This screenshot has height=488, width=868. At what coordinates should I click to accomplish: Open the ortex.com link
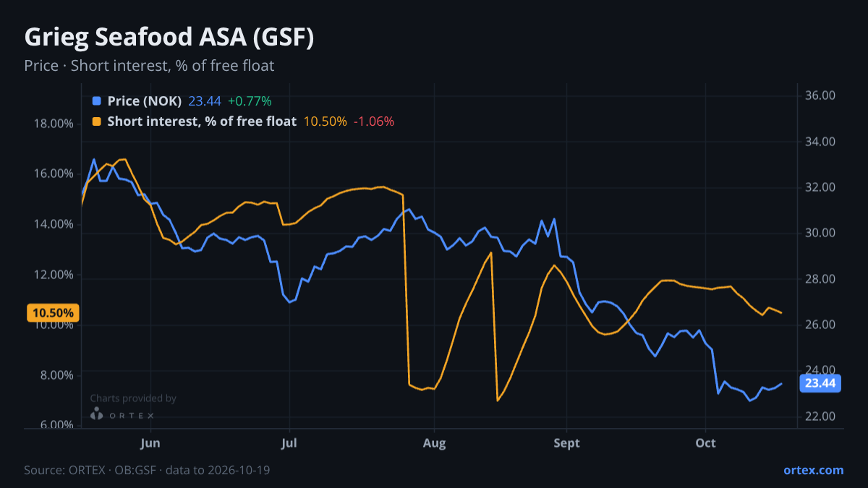[x=813, y=470]
